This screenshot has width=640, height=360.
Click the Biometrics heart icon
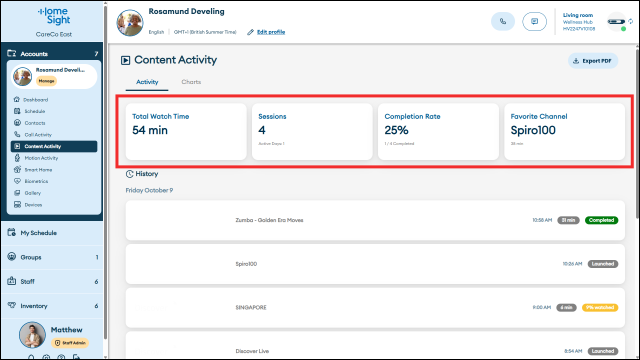click(x=17, y=181)
